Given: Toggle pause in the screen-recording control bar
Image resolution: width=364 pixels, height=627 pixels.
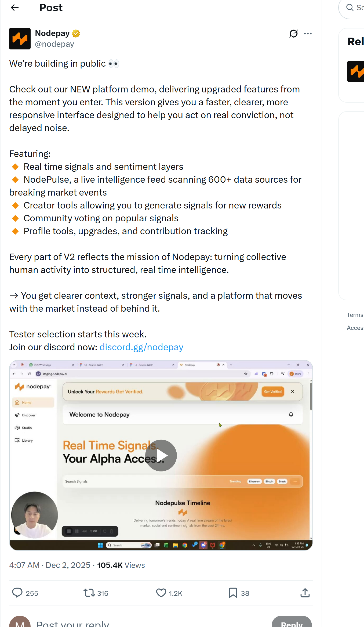Looking at the screenshot, I should point(77,531).
